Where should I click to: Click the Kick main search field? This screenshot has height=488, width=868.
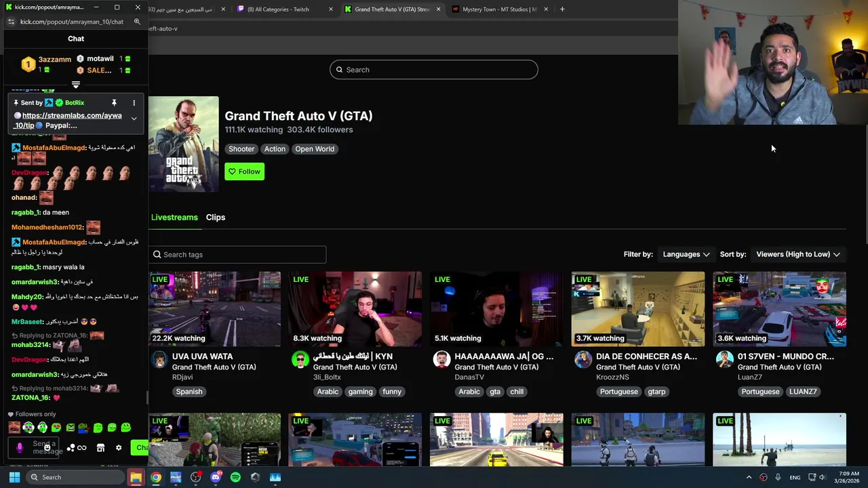434,70
